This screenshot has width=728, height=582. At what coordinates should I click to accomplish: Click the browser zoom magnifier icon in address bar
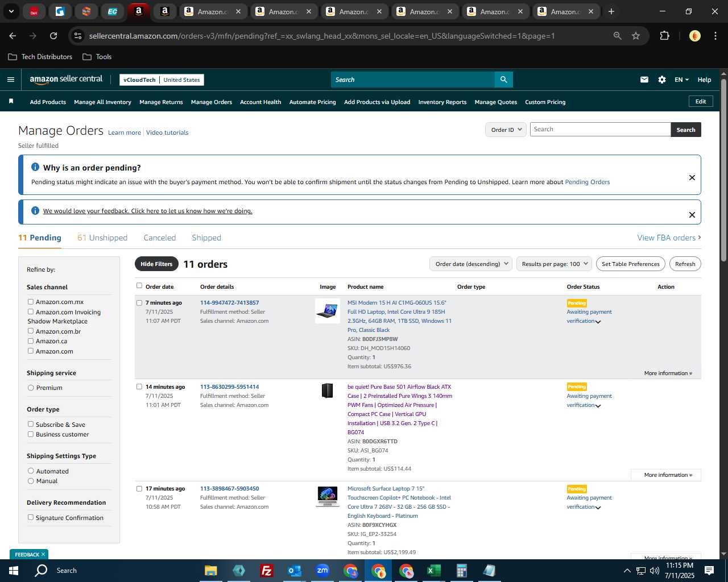click(618, 36)
